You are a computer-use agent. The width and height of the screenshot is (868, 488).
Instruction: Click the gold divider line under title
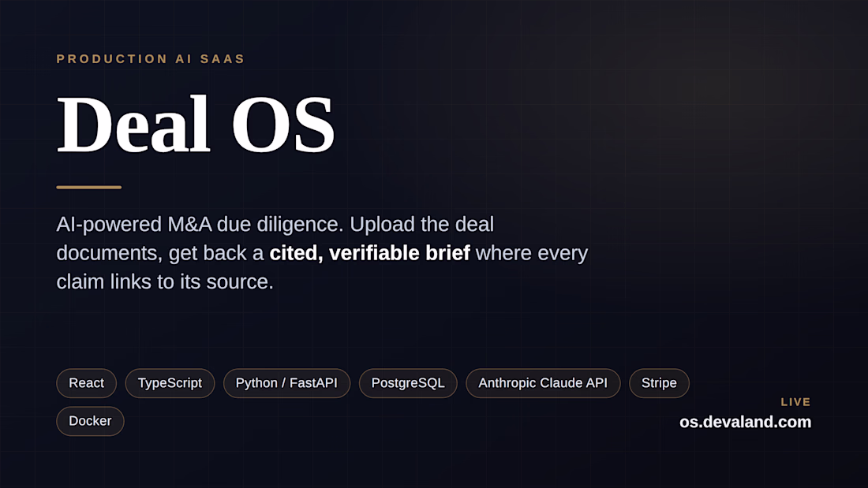(89, 187)
